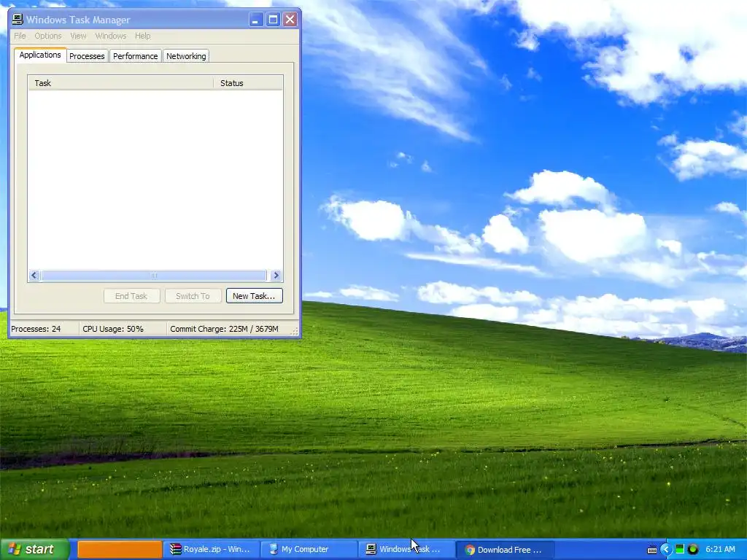Click the left scroll arrow in task list

tap(34, 275)
